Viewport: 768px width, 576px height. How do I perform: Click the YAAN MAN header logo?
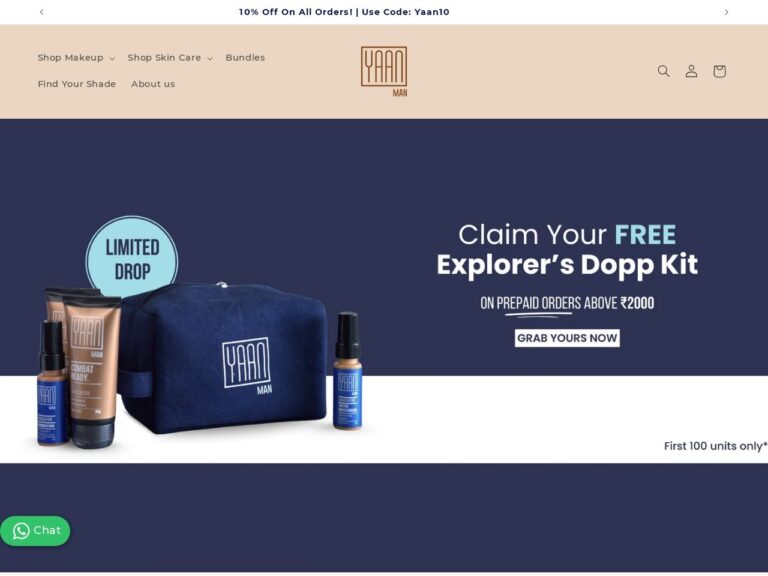[384, 71]
